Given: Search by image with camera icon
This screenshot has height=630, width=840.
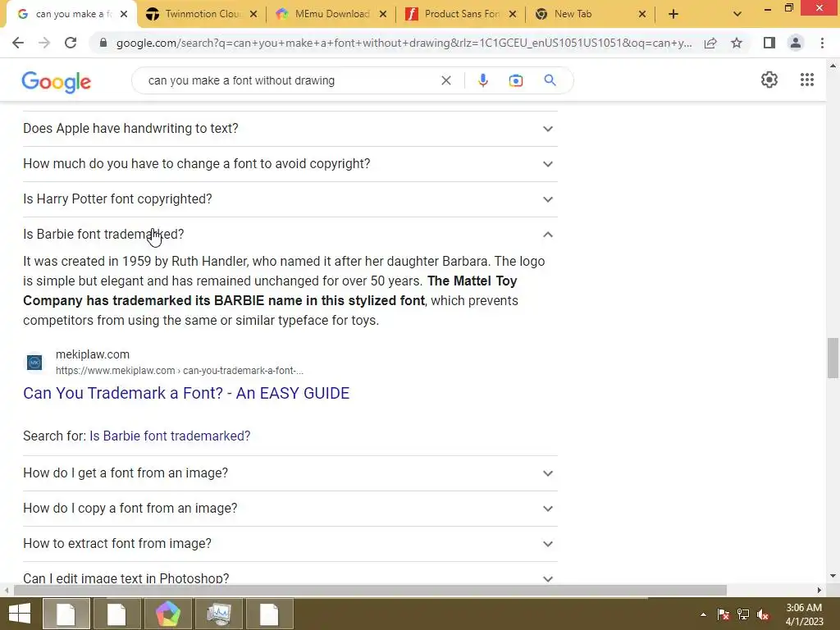Looking at the screenshot, I should (516, 80).
